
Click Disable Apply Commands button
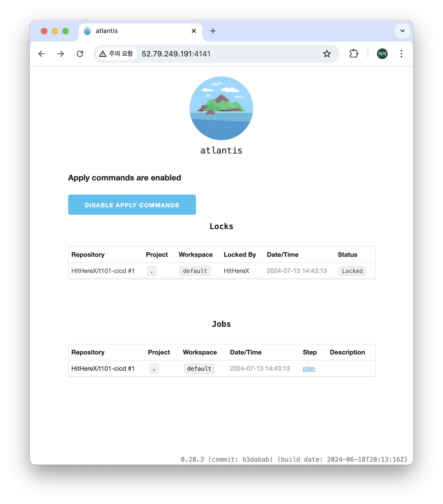coord(132,205)
